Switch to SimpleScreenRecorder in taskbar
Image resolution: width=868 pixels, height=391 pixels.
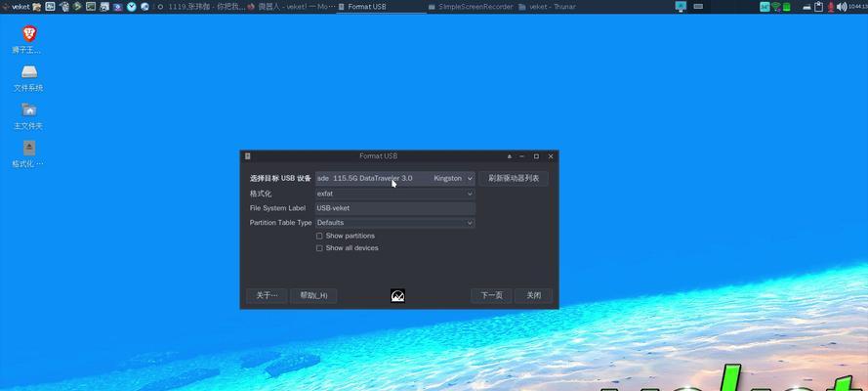[471, 7]
